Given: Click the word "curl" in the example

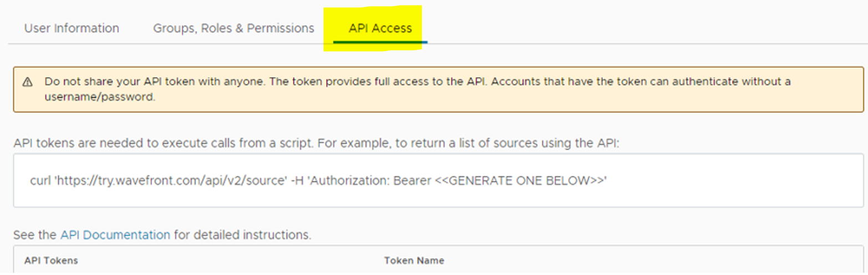Looking at the screenshot, I should coord(40,181).
